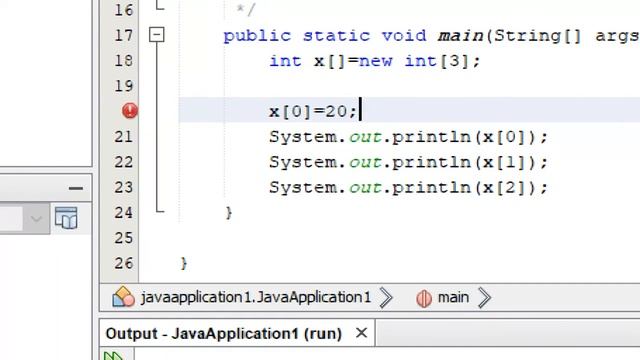Click the method icon beside main
This screenshot has width=640, height=360.
point(424,298)
